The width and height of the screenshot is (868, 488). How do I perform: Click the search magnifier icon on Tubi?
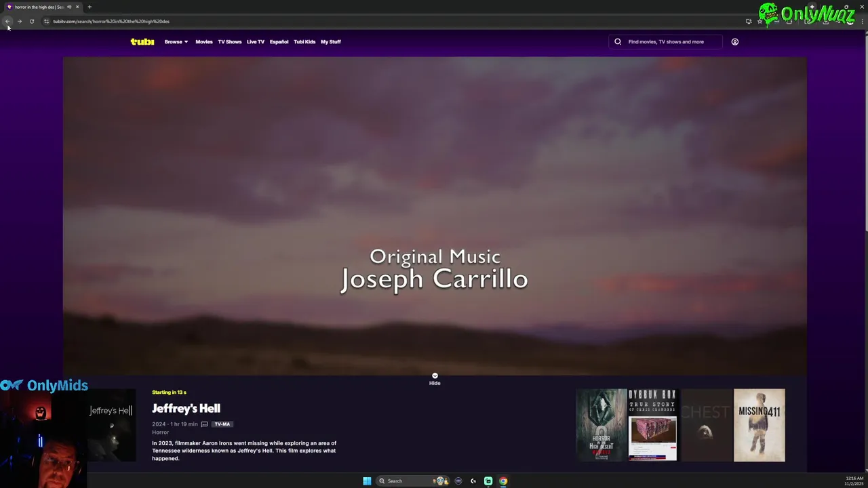(618, 42)
